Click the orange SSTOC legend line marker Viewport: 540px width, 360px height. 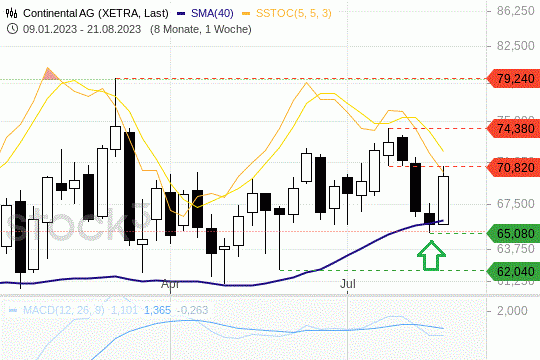[246, 13]
